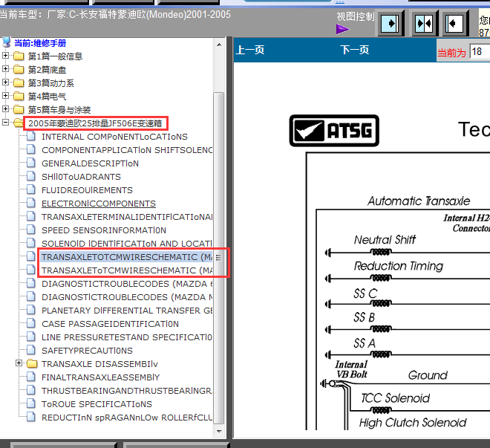Open ELECTRONICCOMPONENTS link
The height and width of the screenshot is (448, 490).
coord(99,204)
